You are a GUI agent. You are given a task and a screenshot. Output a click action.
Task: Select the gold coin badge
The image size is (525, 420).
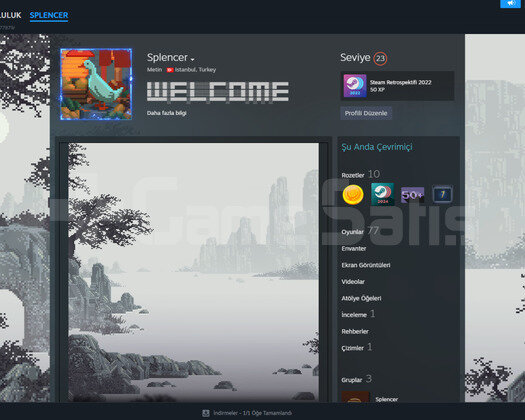click(353, 195)
